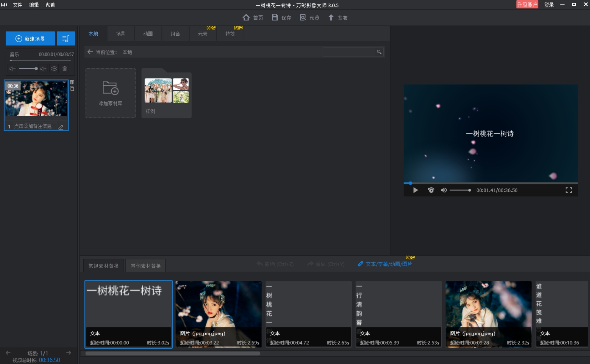Switch to the 本地 tab
Viewport: 590px width, 364px height.
click(x=93, y=34)
